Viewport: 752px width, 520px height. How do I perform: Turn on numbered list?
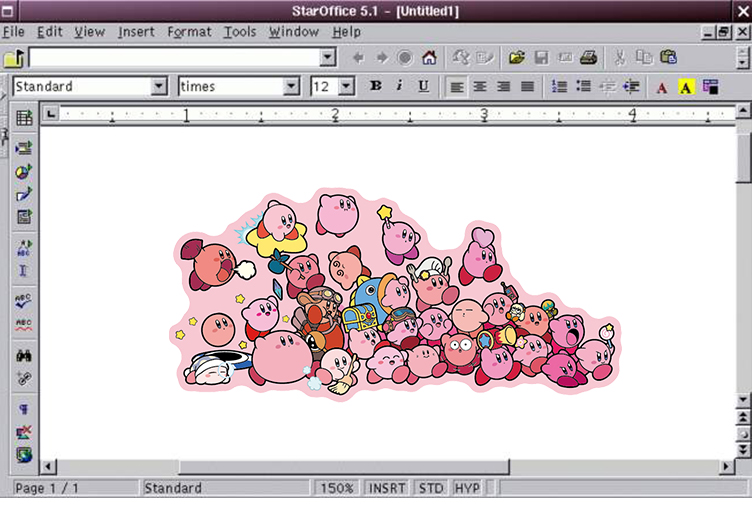559,87
